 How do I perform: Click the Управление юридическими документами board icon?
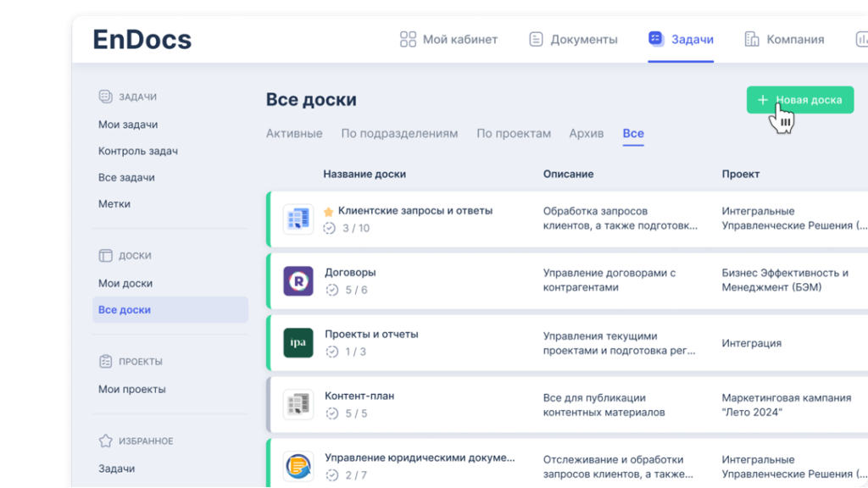[x=298, y=466]
